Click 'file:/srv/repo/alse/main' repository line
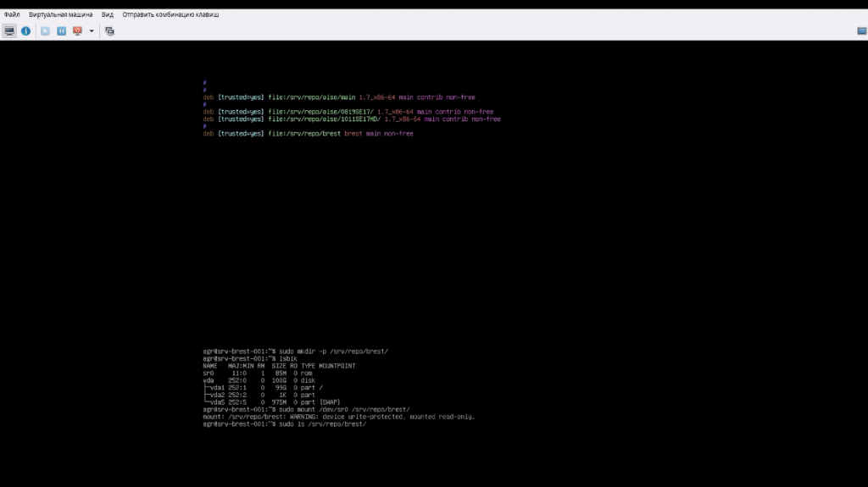Viewport: 868px width, 487px height. point(339,97)
